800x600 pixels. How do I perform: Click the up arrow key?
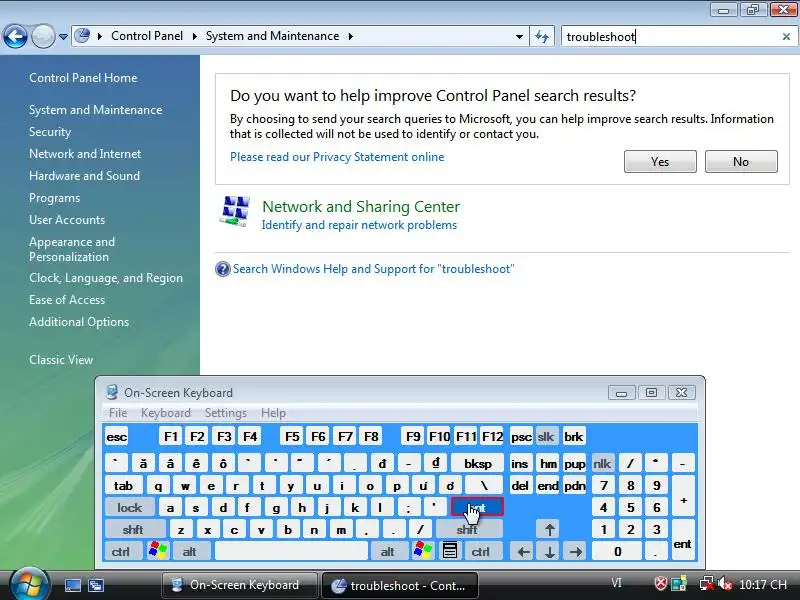click(x=549, y=530)
